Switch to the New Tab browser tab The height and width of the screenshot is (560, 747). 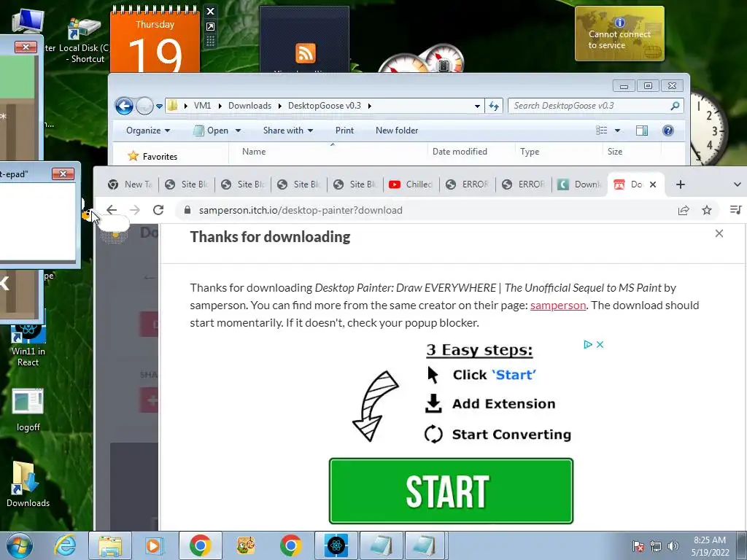[x=130, y=184]
